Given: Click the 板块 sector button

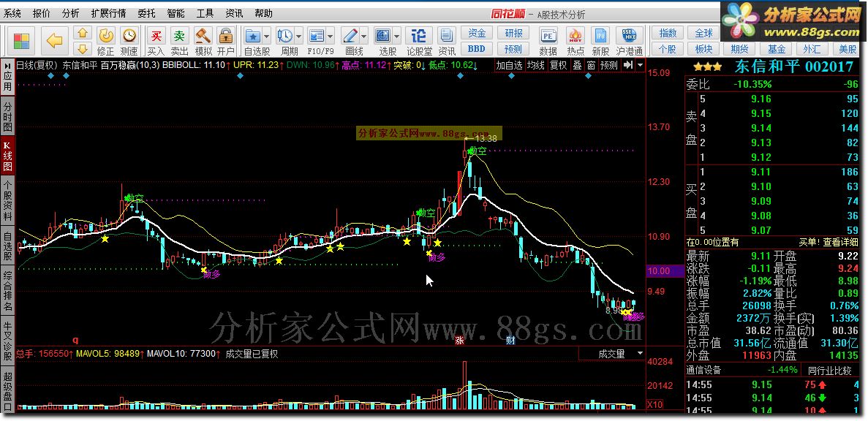Looking at the screenshot, I should tap(703, 49).
